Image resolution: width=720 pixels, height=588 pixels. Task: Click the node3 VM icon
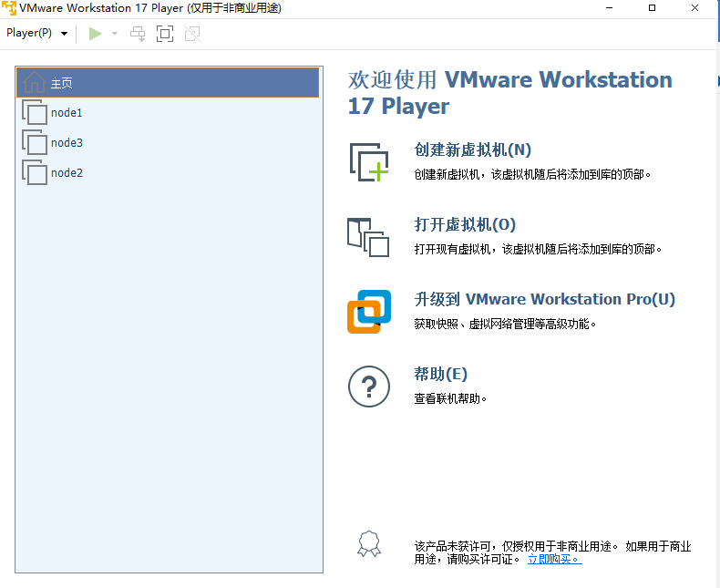[35, 142]
